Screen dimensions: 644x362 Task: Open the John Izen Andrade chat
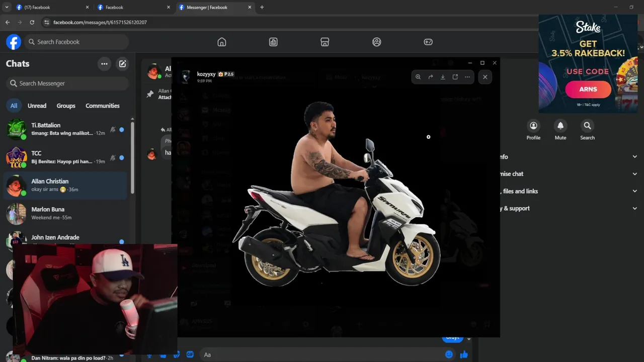tap(65, 238)
